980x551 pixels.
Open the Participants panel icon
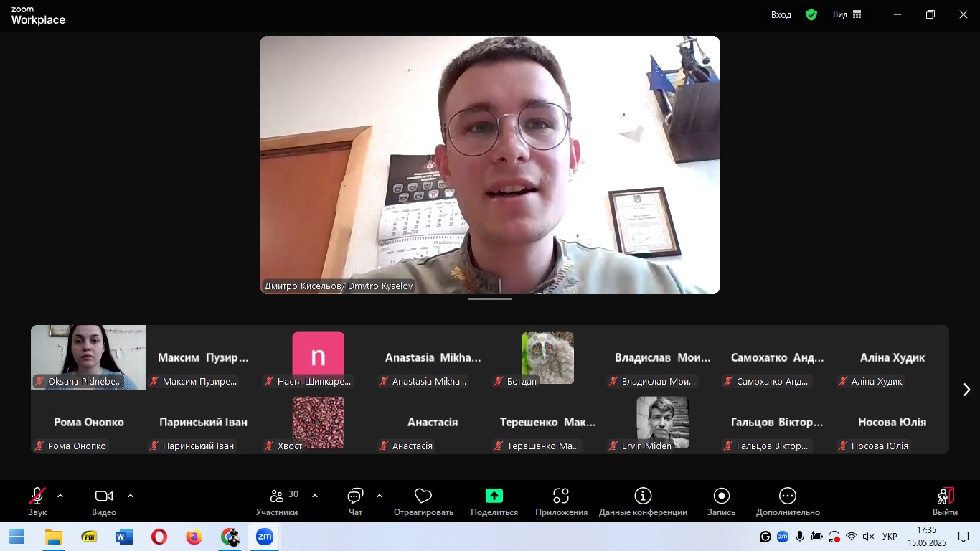pyautogui.click(x=277, y=496)
